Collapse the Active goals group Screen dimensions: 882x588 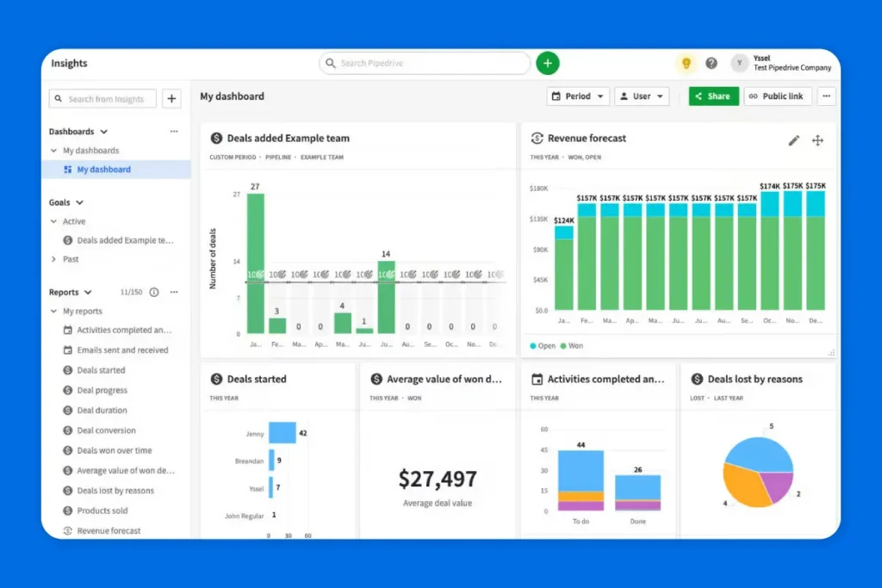(53, 221)
